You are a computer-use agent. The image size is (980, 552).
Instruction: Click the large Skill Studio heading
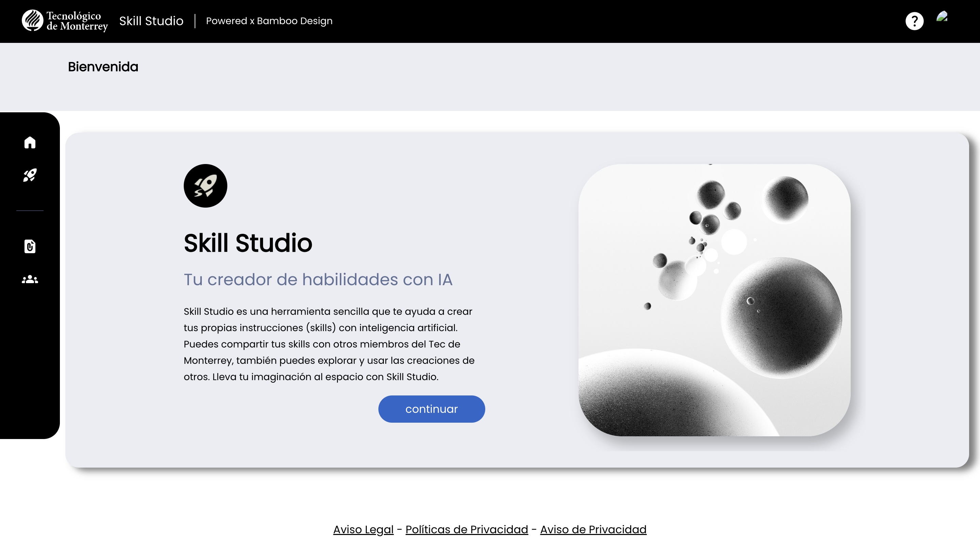tap(248, 243)
